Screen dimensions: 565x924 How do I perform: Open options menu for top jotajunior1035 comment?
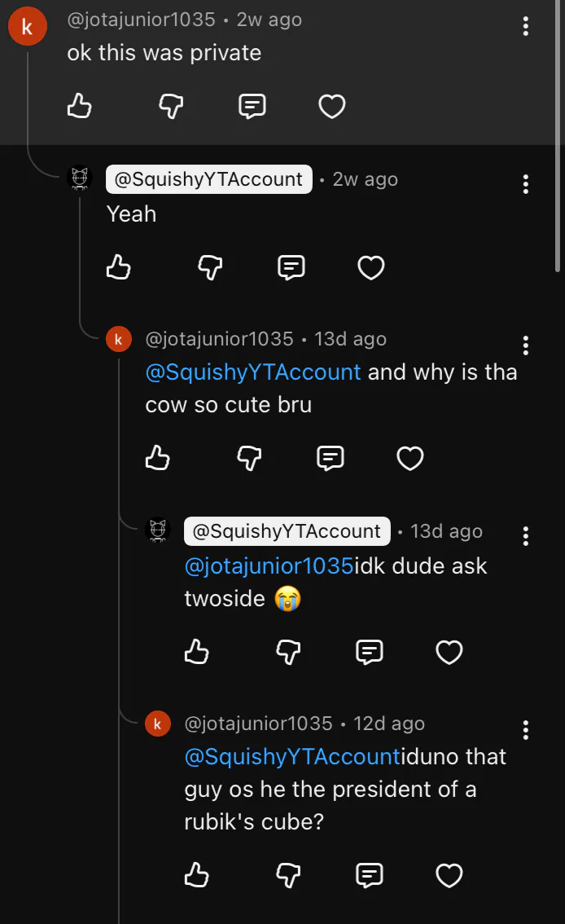point(526,26)
